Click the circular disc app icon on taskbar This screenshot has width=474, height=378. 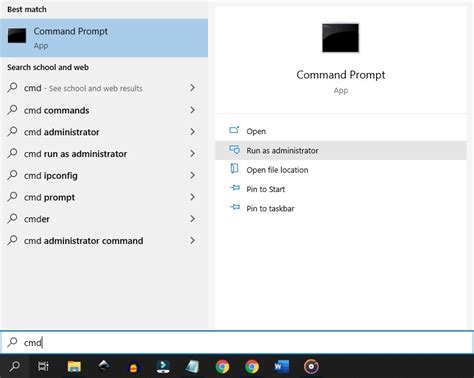311,367
